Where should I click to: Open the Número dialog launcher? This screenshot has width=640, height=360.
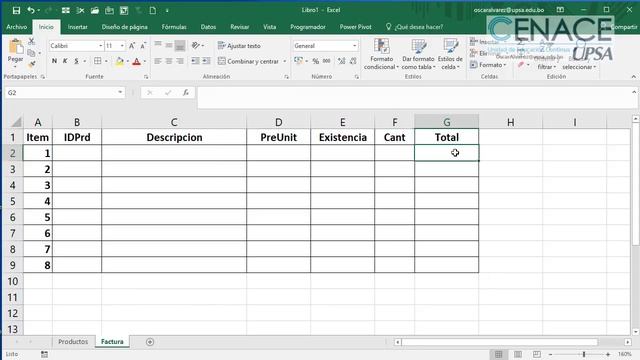tap(357, 77)
